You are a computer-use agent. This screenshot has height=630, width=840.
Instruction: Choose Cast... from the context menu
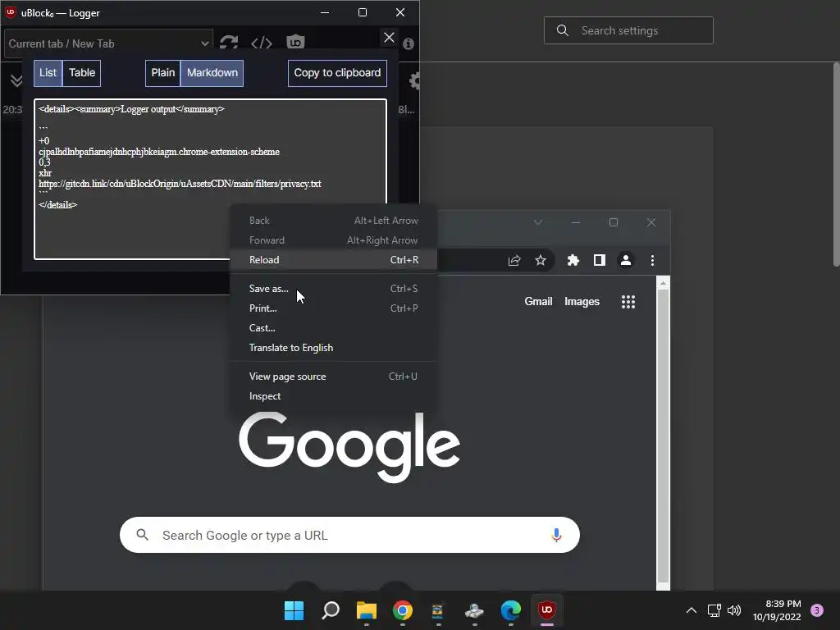point(333,328)
